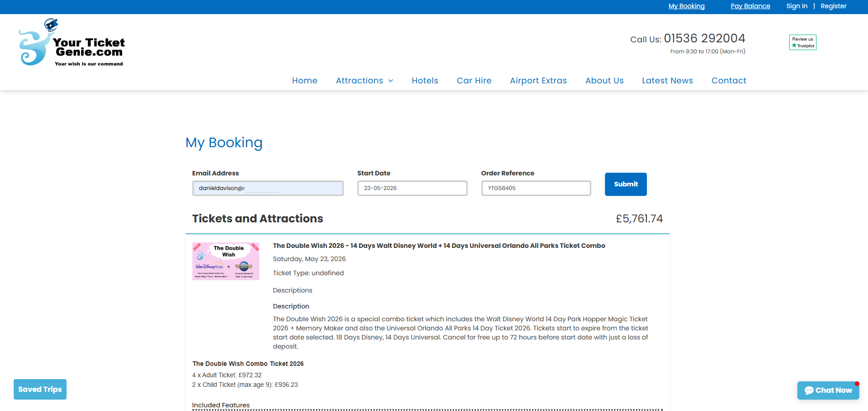Expand the Attractions dropdown chevron
Image resolution: width=868 pixels, height=411 pixels.
[x=391, y=81]
